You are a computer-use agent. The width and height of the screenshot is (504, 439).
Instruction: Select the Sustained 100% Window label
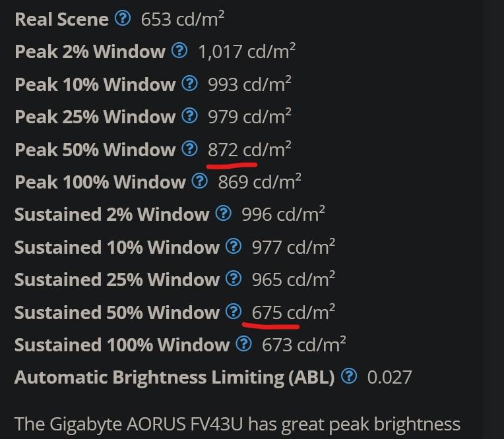pos(122,345)
